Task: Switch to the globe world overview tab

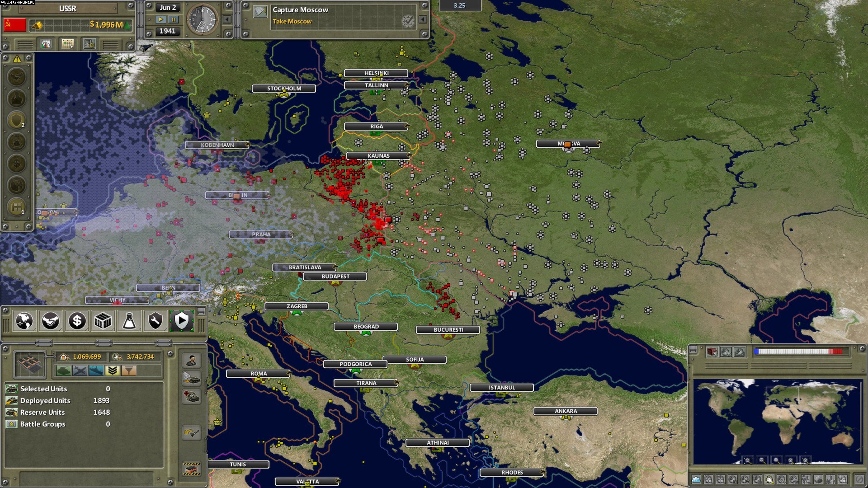Action: (x=25, y=321)
